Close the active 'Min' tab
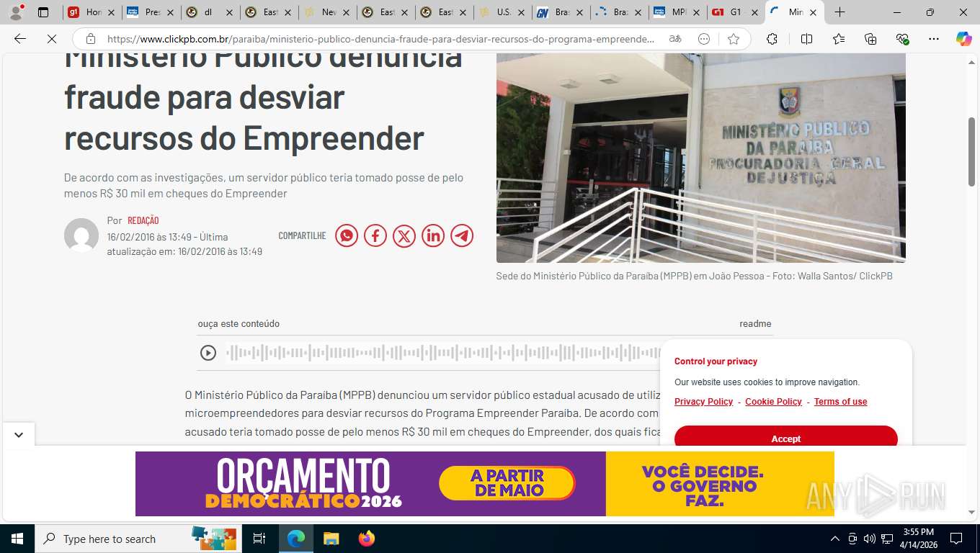This screenshot has width=980, height=553. 813,12
